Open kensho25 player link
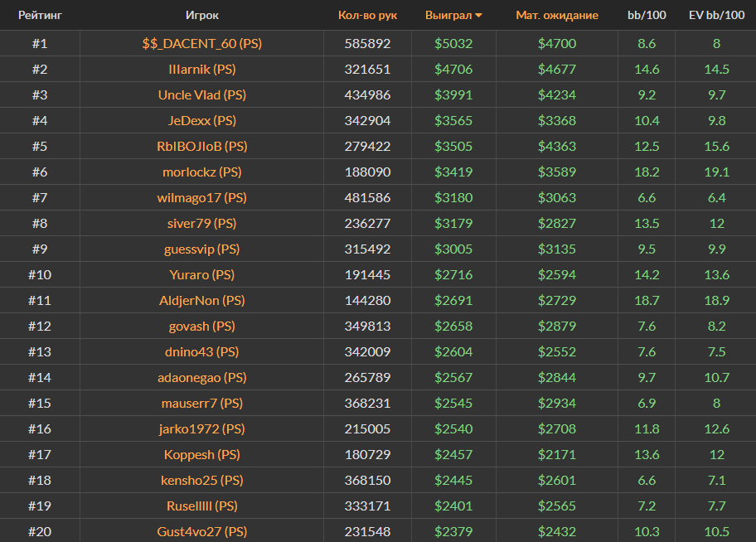This screenshot has height=542, width=756. [x=201, y=480]
